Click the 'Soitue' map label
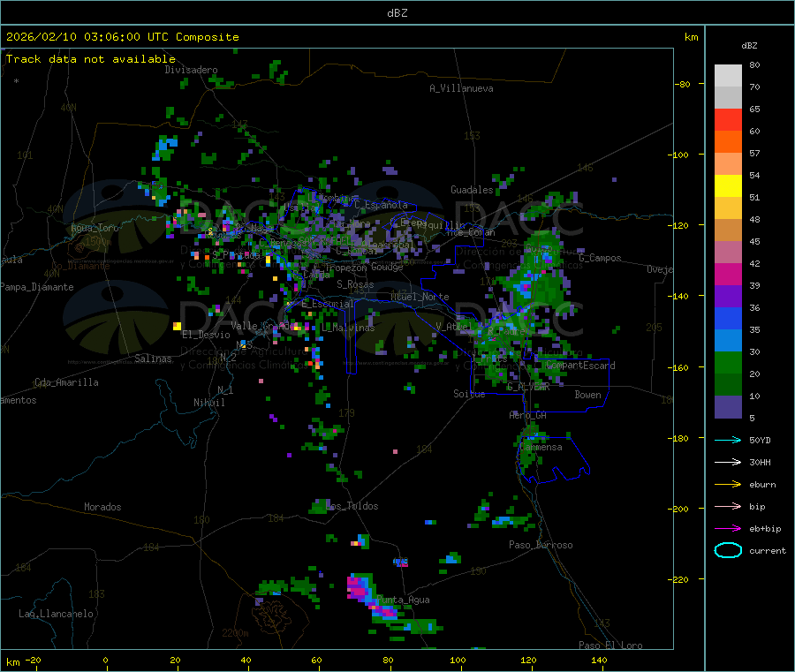 (x=469, y=394)
